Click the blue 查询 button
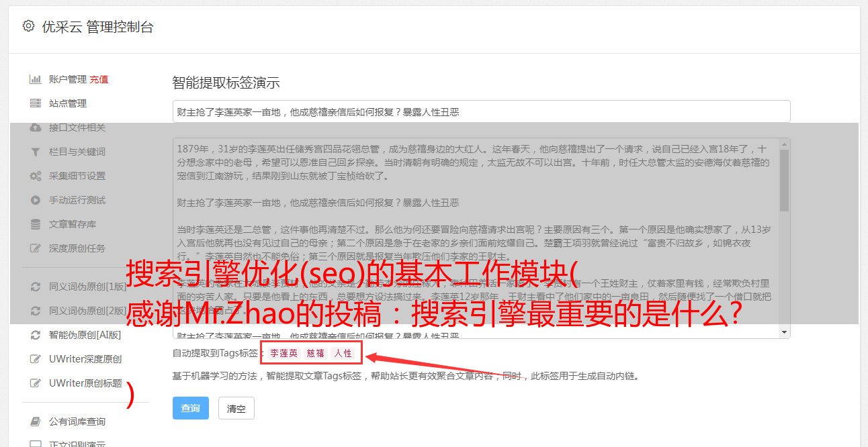The width and height of the screenshot is (868, 447). click(191, 408)
